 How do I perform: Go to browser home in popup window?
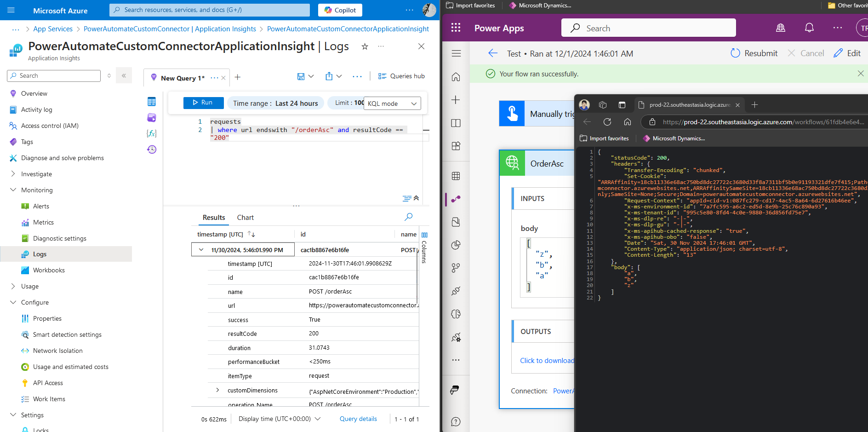click(x=628, y=122)
